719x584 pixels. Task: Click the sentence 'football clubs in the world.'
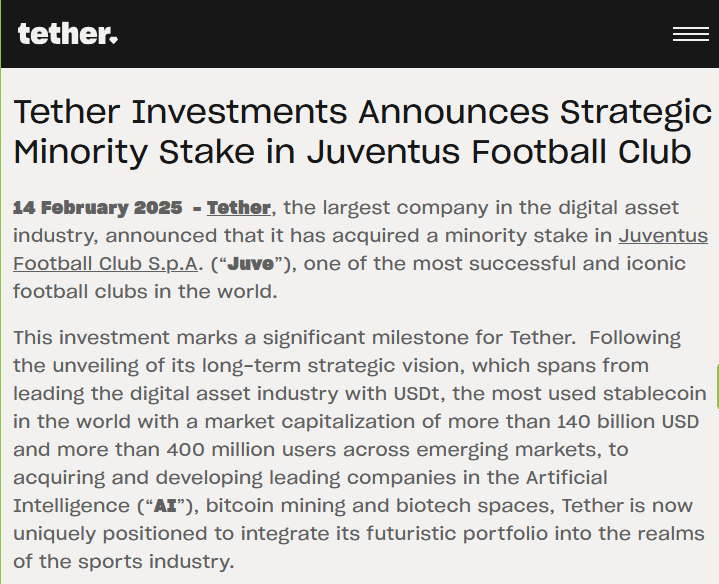[x=145, y=292]
